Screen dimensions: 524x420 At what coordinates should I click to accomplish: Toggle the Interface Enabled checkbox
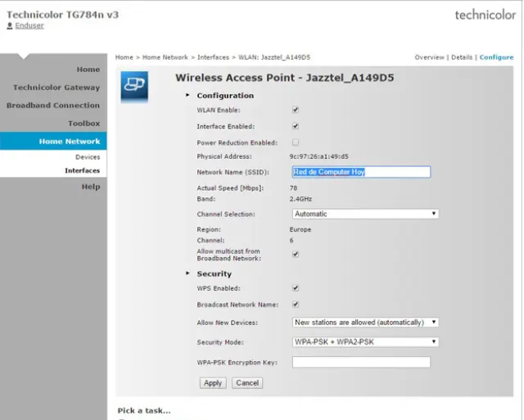pyautogui.click(x=296, y=127)
